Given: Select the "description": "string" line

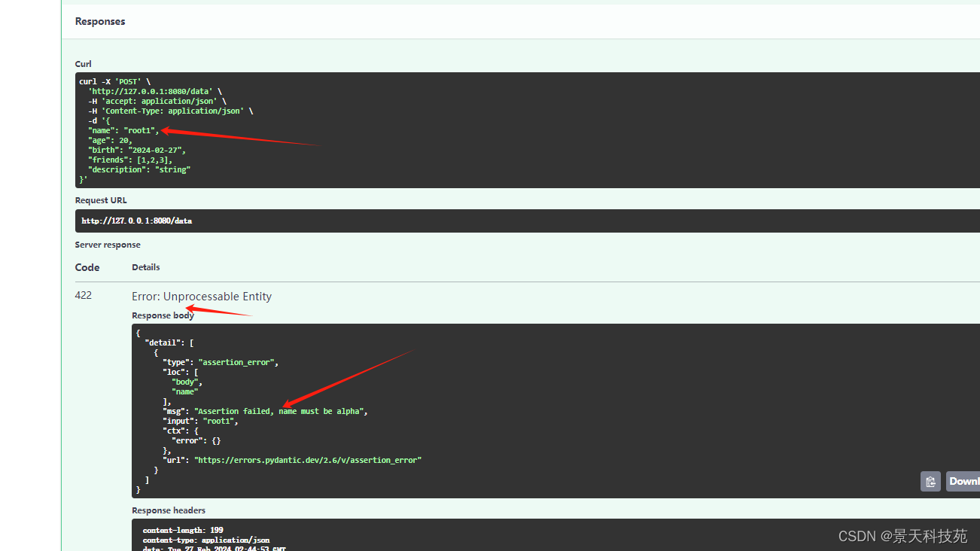Looking at the screenshot, I should pos(139,169).
